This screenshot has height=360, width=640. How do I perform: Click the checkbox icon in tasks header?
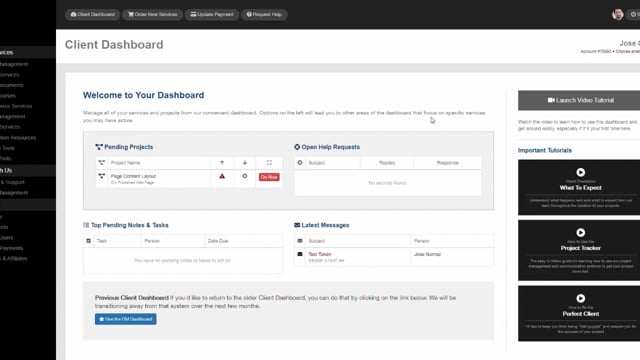point(89,241)
